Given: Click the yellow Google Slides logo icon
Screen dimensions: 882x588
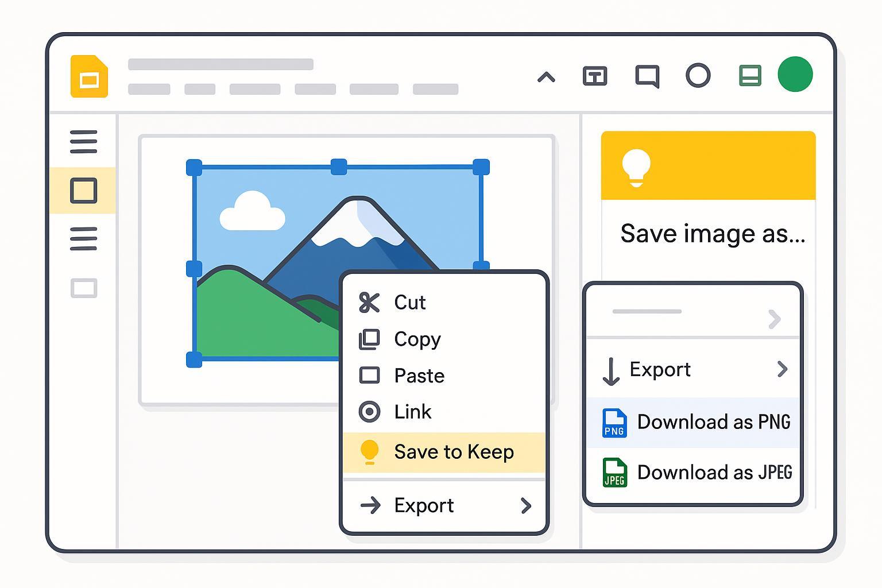Looking at the screenshot, I should pyautogui.click(x=89, y=77).
